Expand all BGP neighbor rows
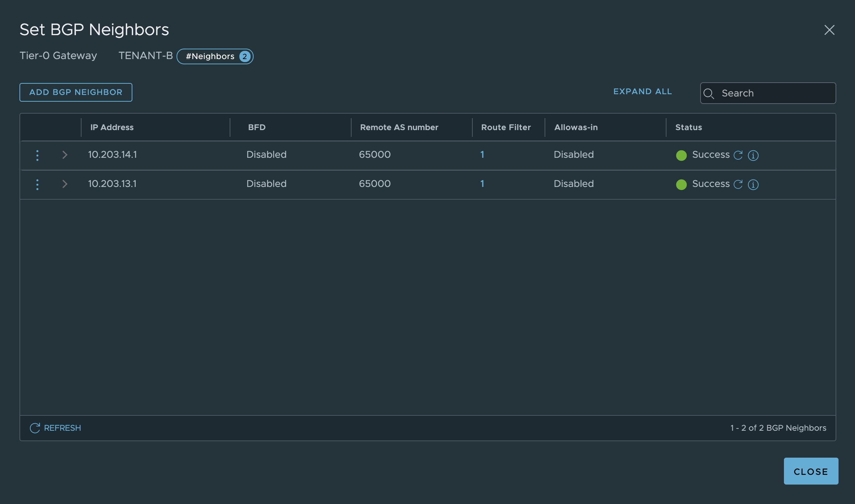The height and width of the screenshot is (504, 855). [642, 92]
